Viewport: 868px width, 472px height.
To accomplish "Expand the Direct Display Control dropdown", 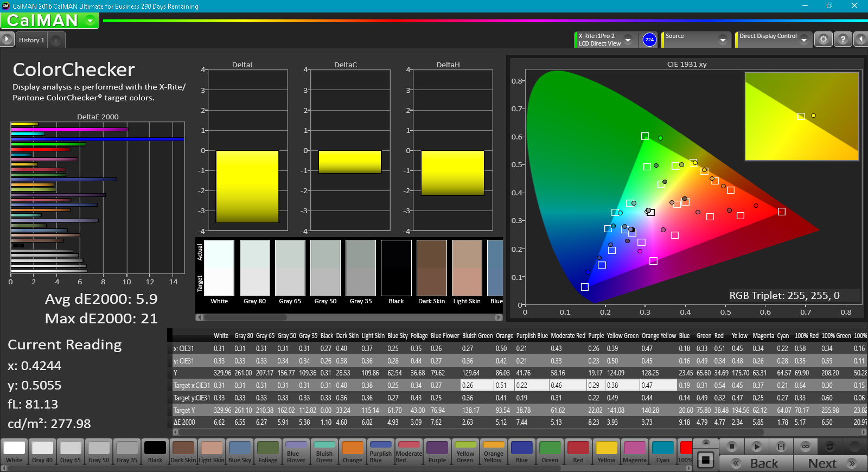I will tap(803, 40).
